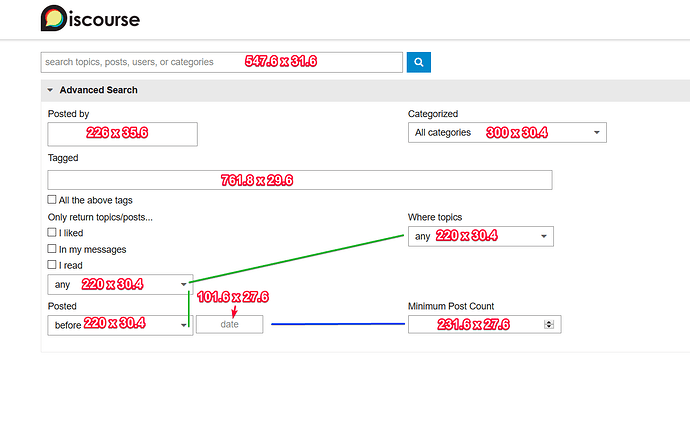Viewport: 690px width, 424px height.
Task: Enable the I liked checkbox
Action: [x=52, y=232]
